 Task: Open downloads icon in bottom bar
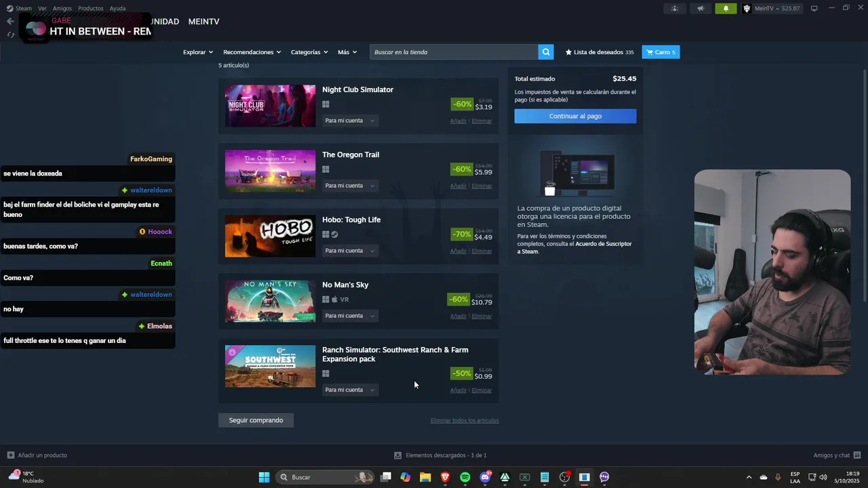point(398,455)
